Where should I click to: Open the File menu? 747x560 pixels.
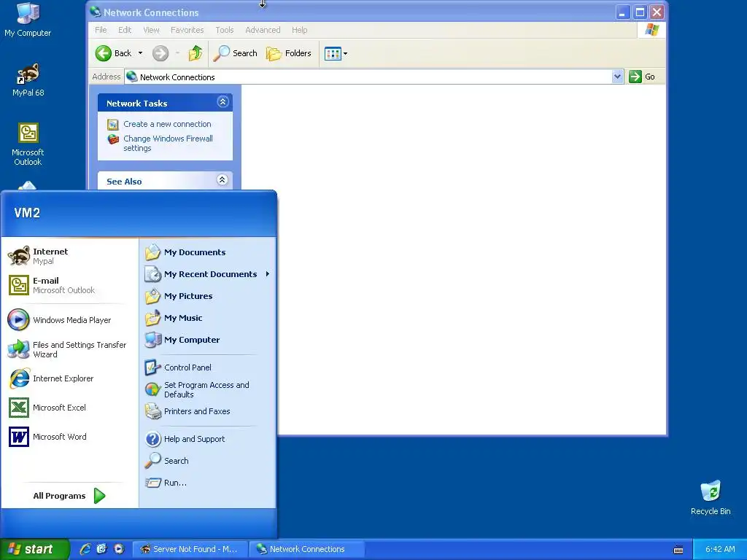tap(101, 30)
